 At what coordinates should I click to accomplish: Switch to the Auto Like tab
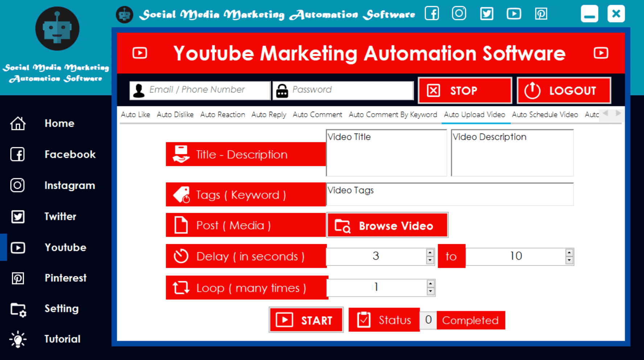135,115
